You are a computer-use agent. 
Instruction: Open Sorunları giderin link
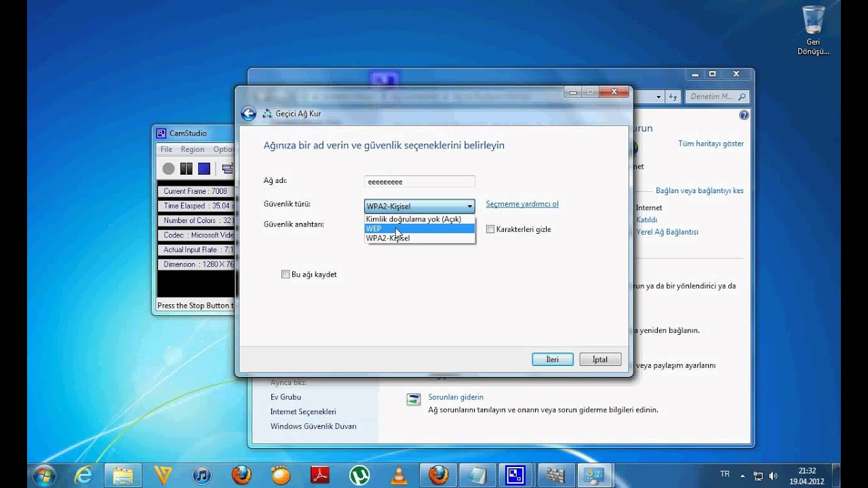click(x=456, y=397)
